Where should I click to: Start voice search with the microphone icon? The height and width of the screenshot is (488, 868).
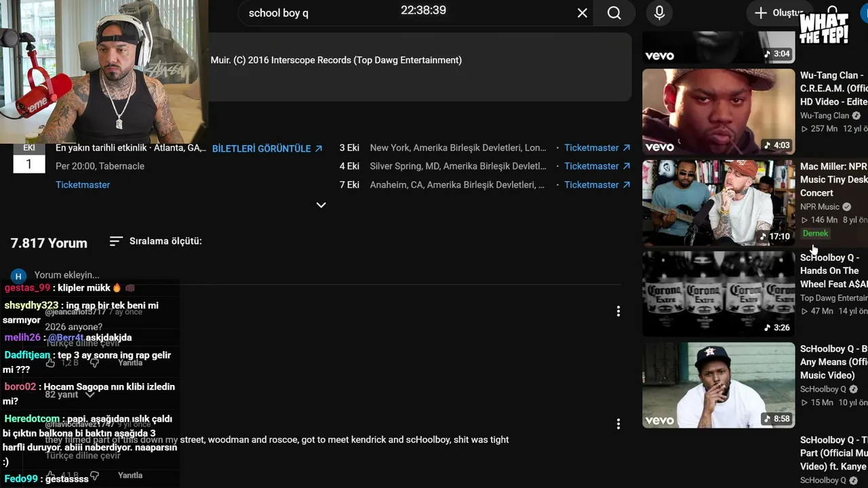tap(659, 13)
